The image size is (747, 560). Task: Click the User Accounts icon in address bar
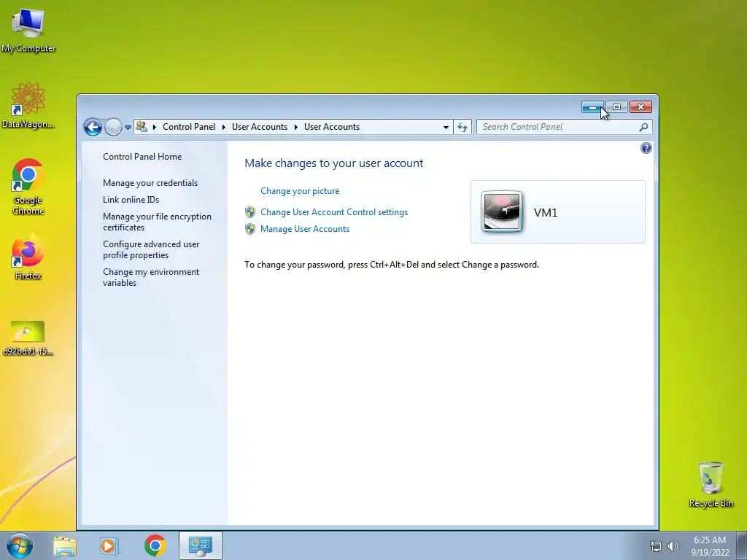142,127
